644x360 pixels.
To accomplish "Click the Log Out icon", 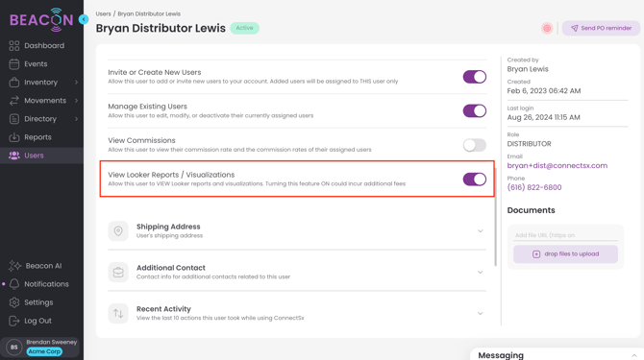I will (14, 321).
